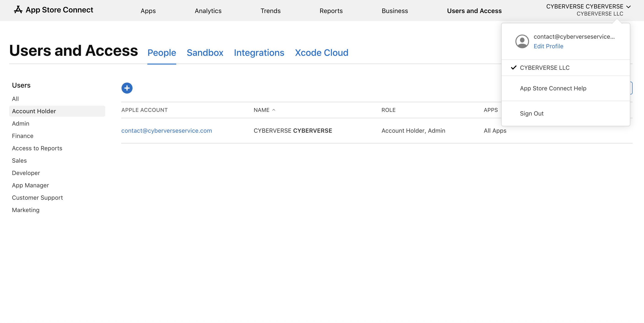Select the Sales role filter
Screen dimensions: 644x323
(x=19, y=161)
